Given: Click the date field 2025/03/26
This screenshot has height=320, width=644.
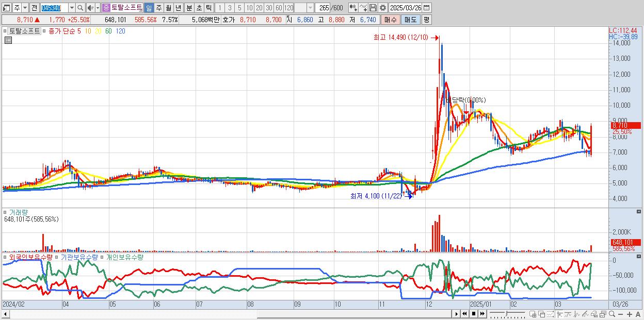Looking at the screenshot, I should [x=406, y=8].
